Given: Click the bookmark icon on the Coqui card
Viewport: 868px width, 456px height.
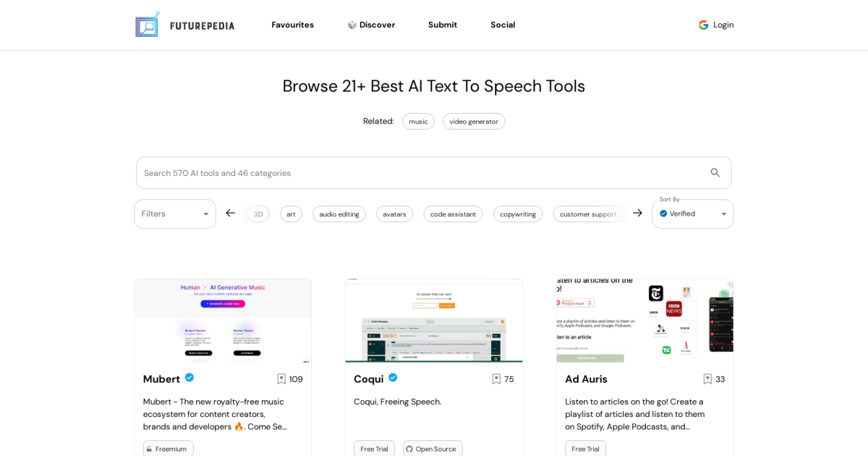Looking at the screenshot, I should pos(495,379).
